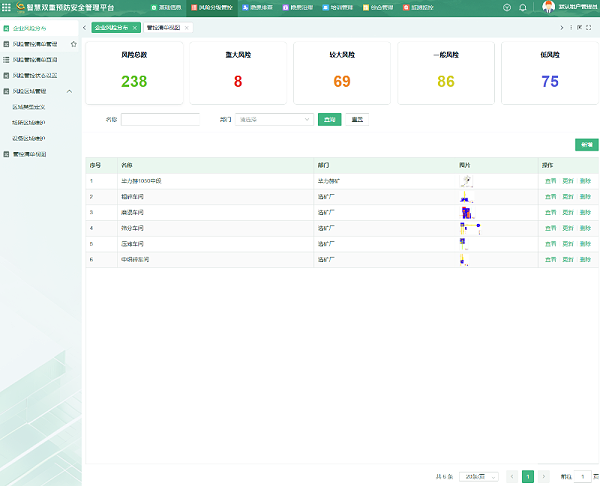Click the green icon of 企业风险分布
This screenshot has width=600, height=486.
click(6, 28)
